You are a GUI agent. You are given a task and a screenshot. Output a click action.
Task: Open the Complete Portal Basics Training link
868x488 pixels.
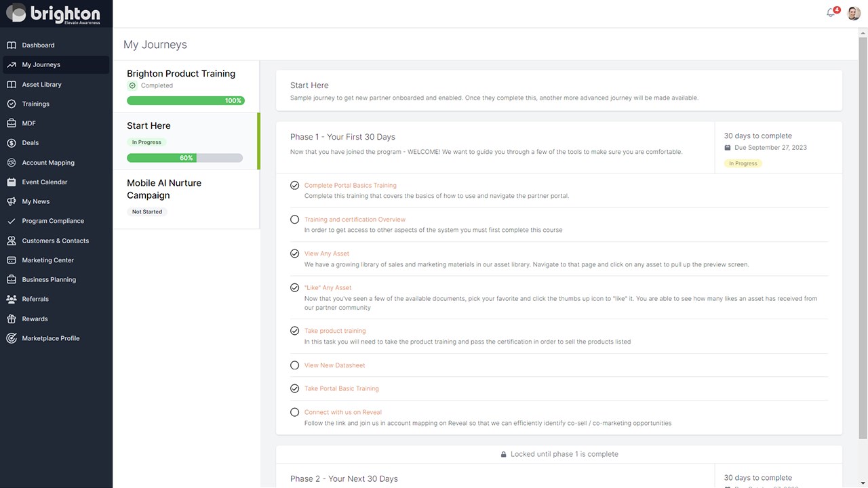[350, 186]
